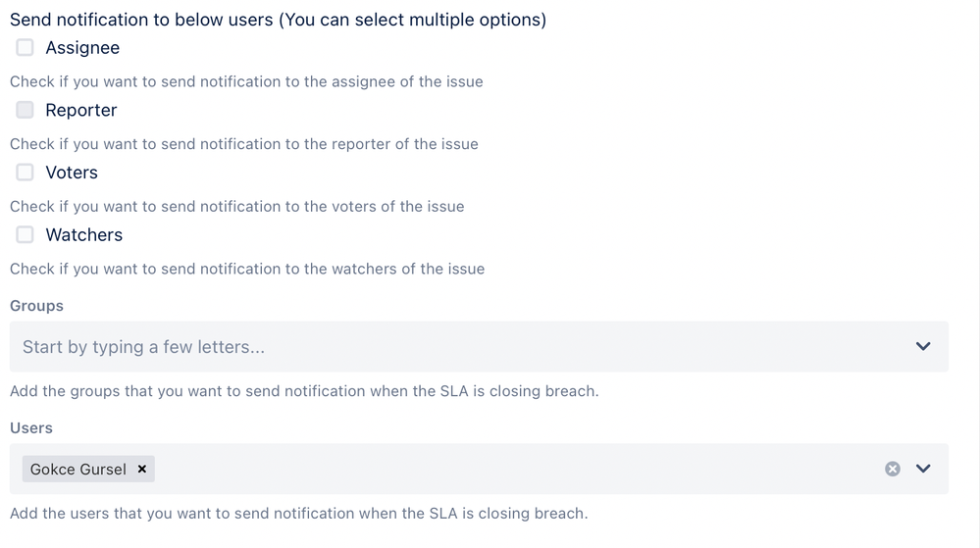Click the Reporter option label
This screenshot has height=548, width=980.
(81, 111)
